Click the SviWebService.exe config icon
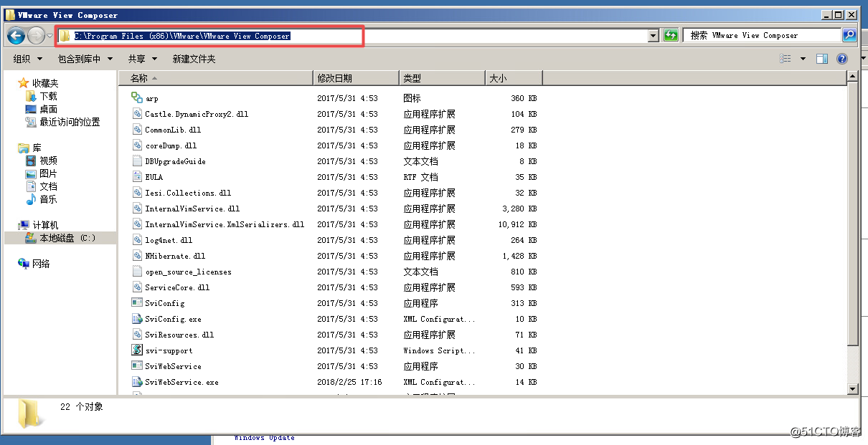 click(137, 382)
